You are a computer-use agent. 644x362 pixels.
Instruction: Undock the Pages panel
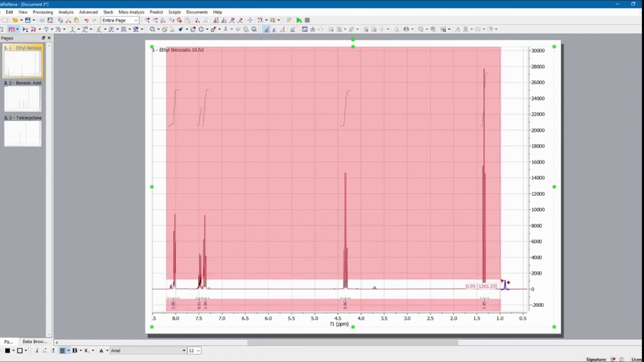[x=43, y=38]
